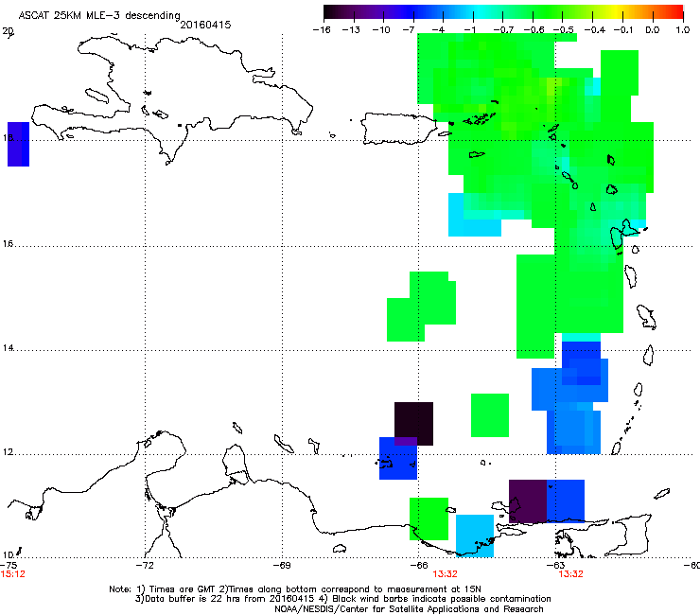This screenshot has width=700, height=615.
Task: Click the "Data buffer is 22 hrs" note line
Action: 342,599
